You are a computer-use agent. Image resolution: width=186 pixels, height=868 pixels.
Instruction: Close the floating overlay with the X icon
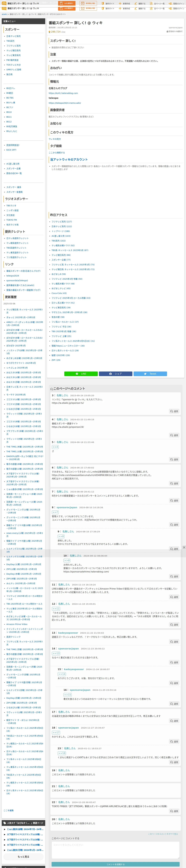pyautogui.click(x=184, y=547)
